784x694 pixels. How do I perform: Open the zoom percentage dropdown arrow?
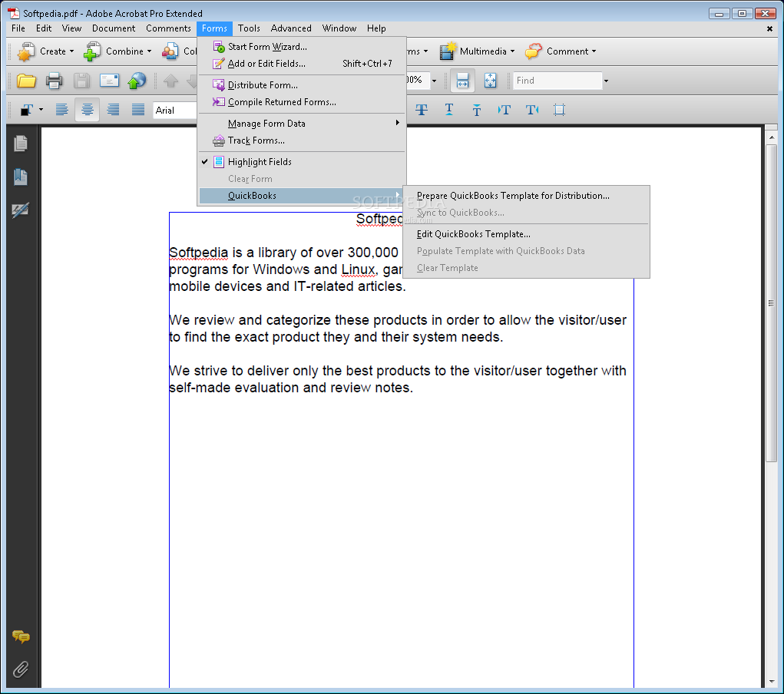coord(434,81)
